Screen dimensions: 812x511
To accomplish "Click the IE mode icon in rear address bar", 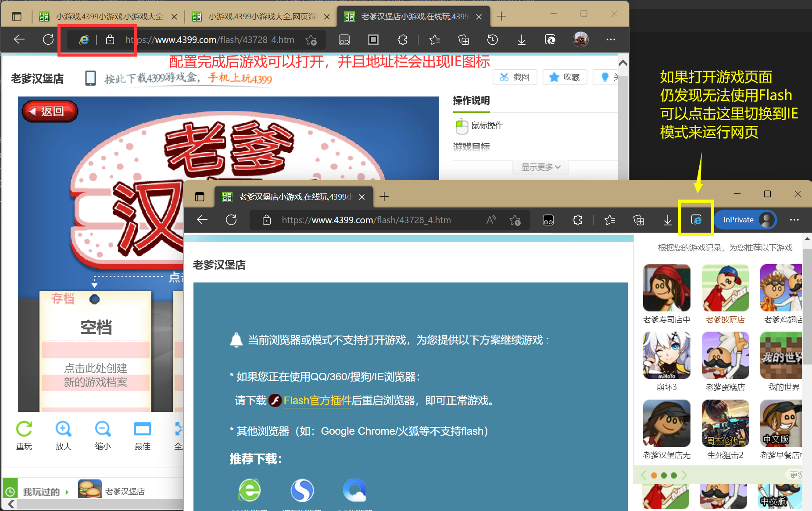I will pos(83,40).
